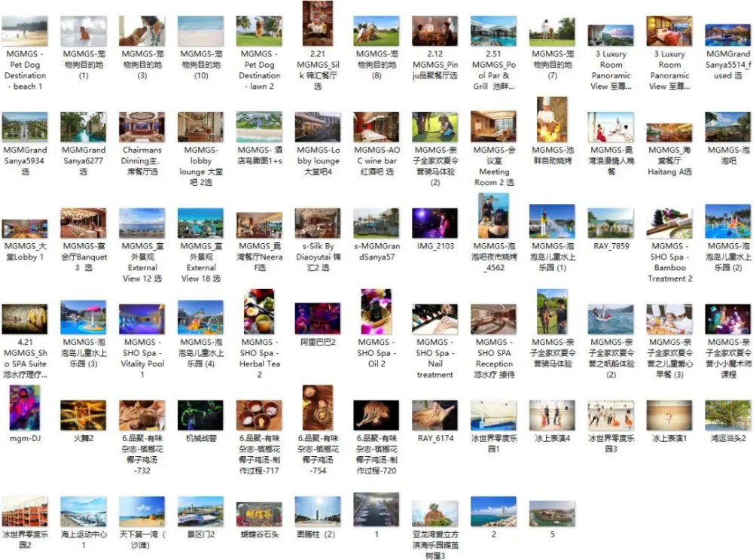Select the Meeting Room 2 photo
This screenshot has width=753, height=560.
493,127
